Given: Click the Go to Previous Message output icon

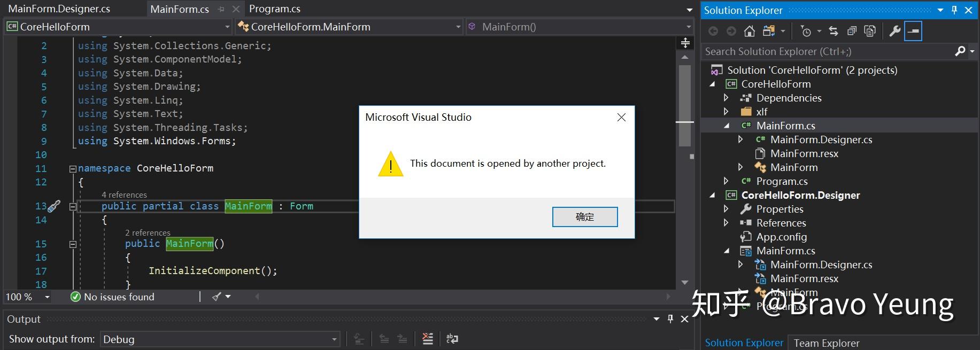Looking at the screenshot, I should (x=384, y=339).
